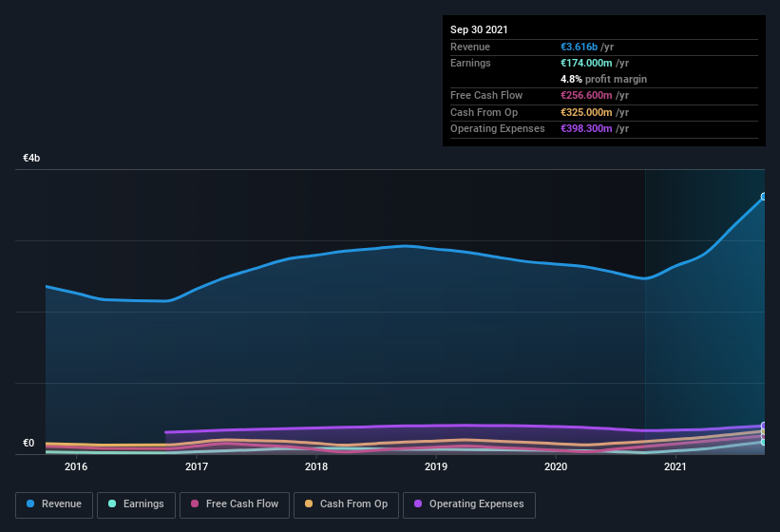Click the 4.8% profit margin text
Screen dimensions: 780x532
(x=604, y=79)
